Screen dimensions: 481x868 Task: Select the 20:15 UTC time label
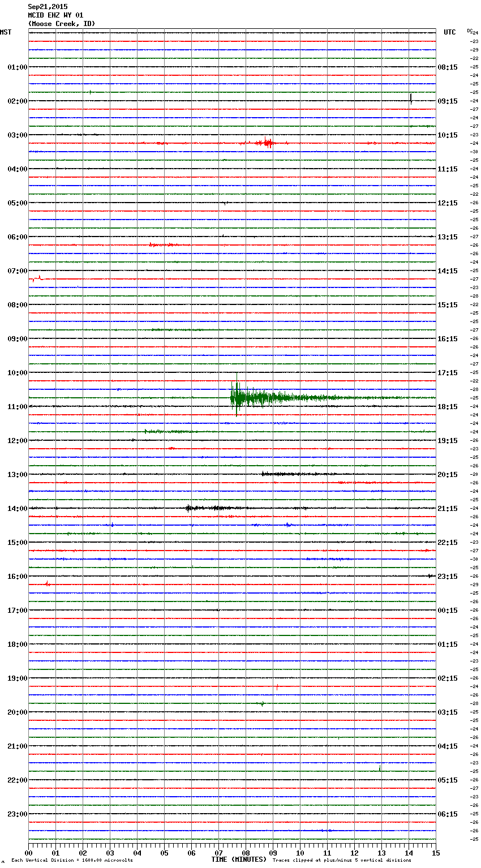[x=448, y=475]
